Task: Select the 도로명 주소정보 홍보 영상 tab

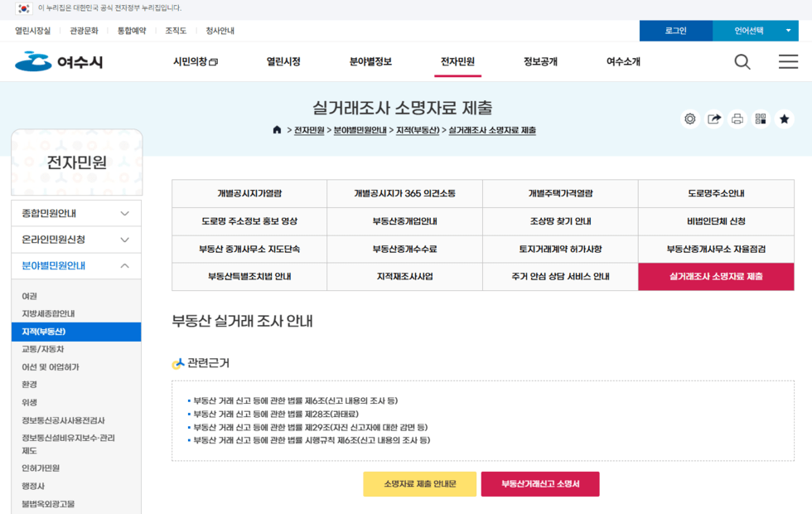Action: [x=249, y=221]
